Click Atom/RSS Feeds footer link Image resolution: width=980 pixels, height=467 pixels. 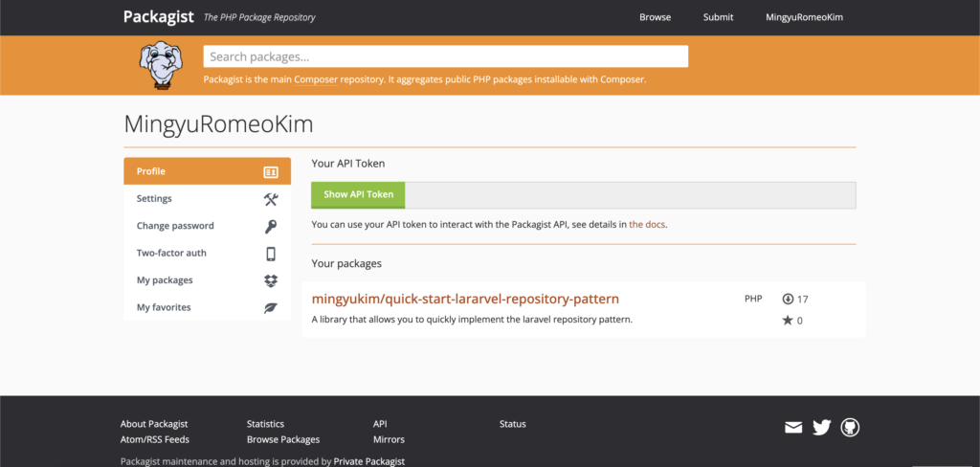(x=154, y=439)
